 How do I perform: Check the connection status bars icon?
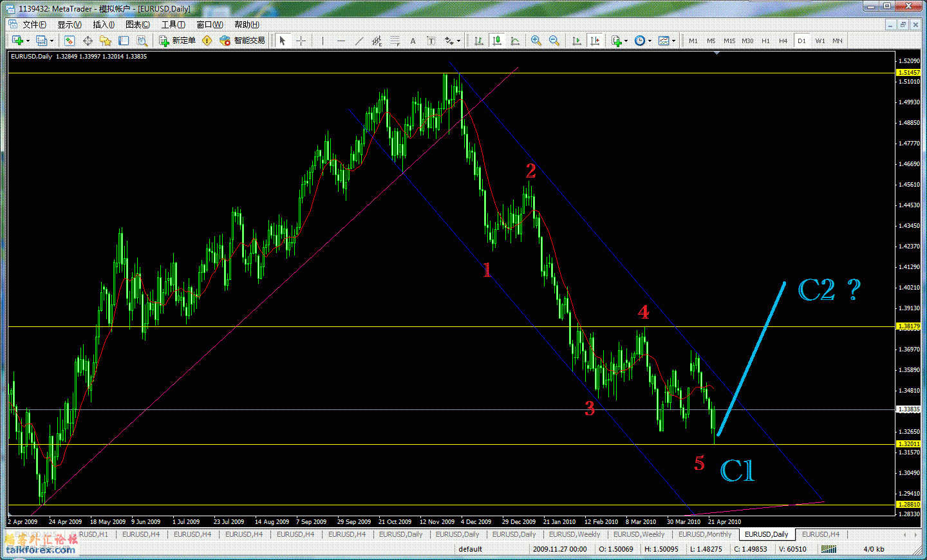(x=829, y=549)
